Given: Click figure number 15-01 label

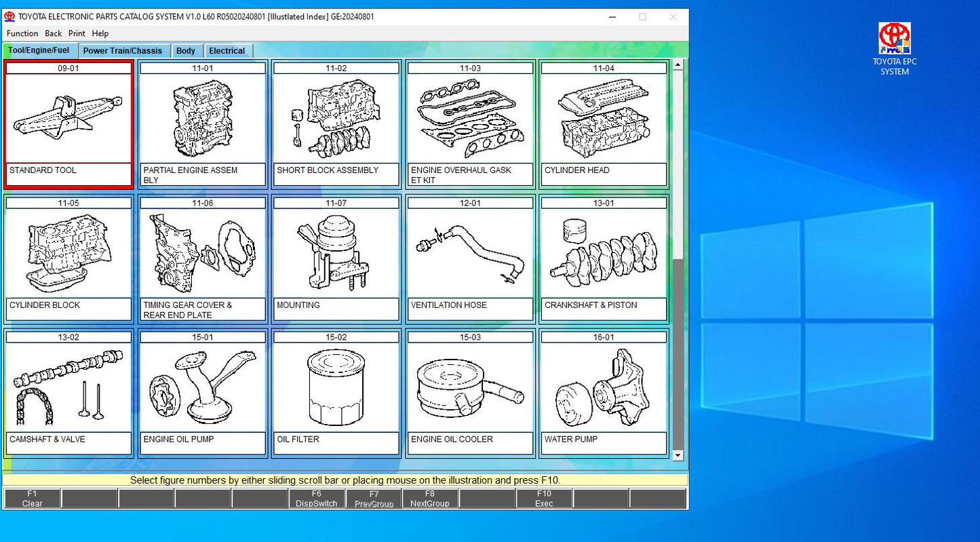Looking at the screenshot, I should [x=202, y=337].
